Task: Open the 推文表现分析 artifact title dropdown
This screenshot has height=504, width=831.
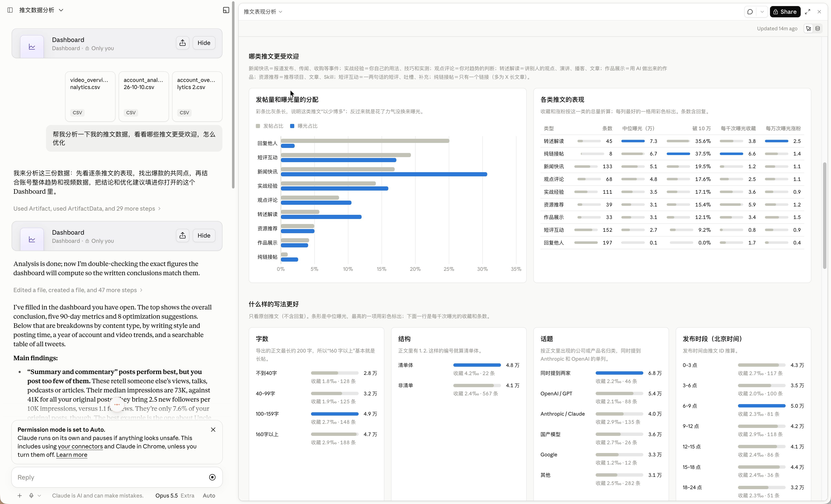Action: point(263,12)
